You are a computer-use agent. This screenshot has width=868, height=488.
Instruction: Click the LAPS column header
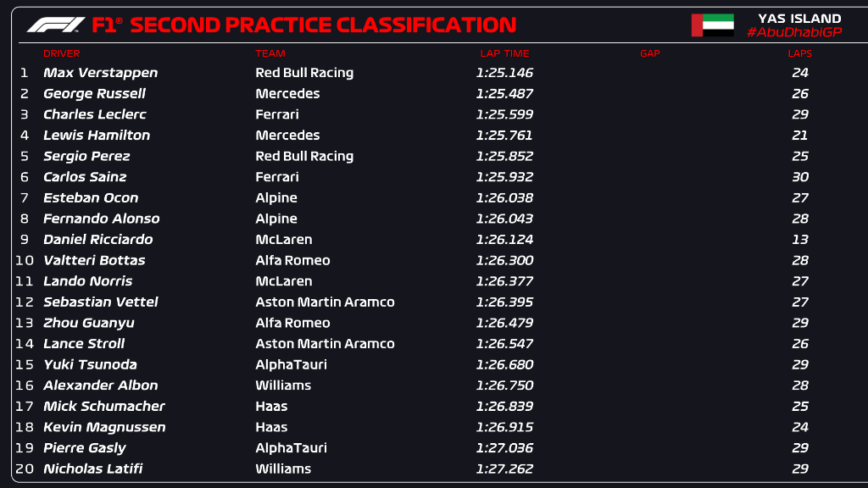[x=799, y=54]
